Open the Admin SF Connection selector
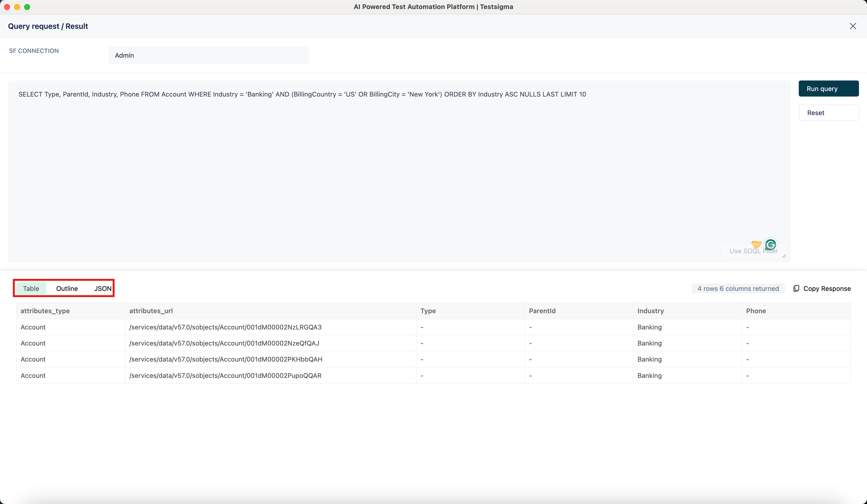 coord(208,55)
